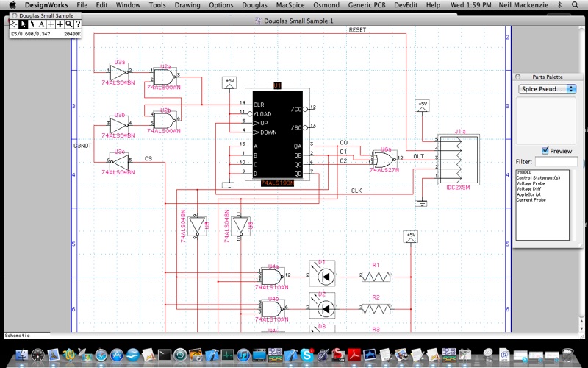Select the D1 LED symbol
The height and width of the screenshot is (368, 588).
(x=322, y=274)
